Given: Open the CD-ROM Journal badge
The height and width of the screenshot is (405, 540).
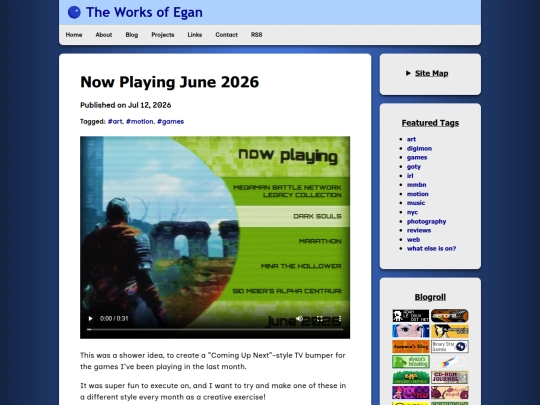Looking at the screenshot, I should point(450,377).
